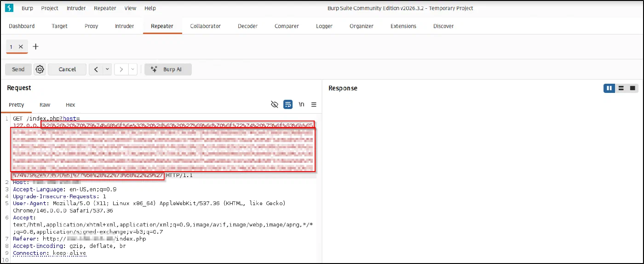Select tabbed layout view icon
Image resolution: width=644 pixels, height=264 pixels.
[x=632, y=88]
